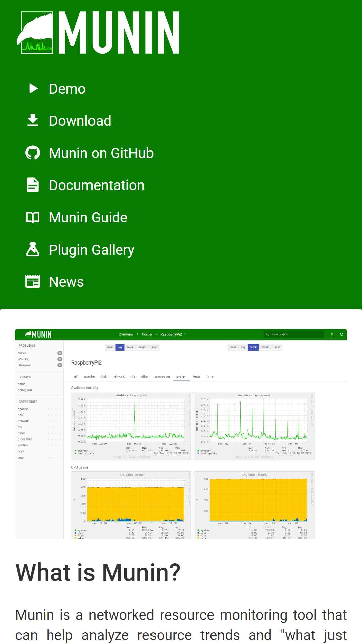Viewport: 362px width, 644px height.
Task: Click the GitHub octocat icon
Action: (33, 153)
